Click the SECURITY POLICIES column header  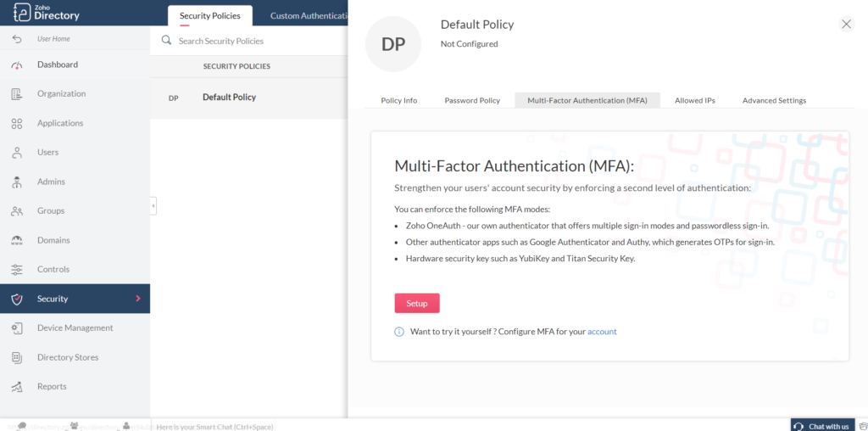tap(236, 66)
